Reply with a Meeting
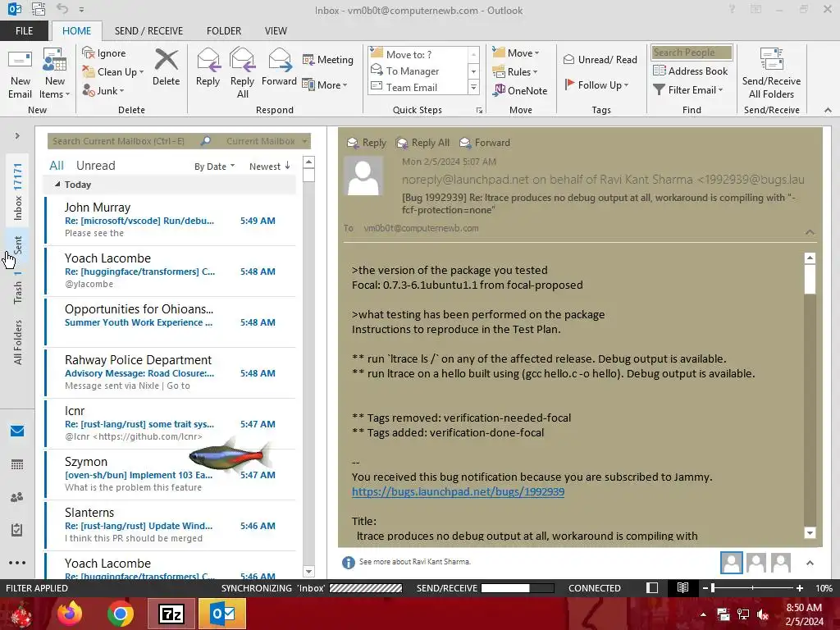The height and width of the screenshot is (630, 840). pyautogui.click(x=328, y=59)
